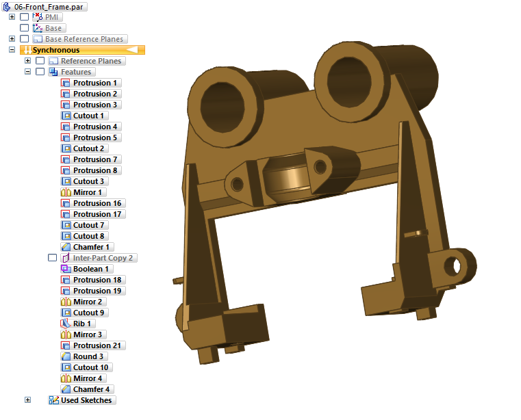Viewport: 521px width, 420px height.
Task: Click the Inter-Part Copy 2 icon
Action: [66, 258]
